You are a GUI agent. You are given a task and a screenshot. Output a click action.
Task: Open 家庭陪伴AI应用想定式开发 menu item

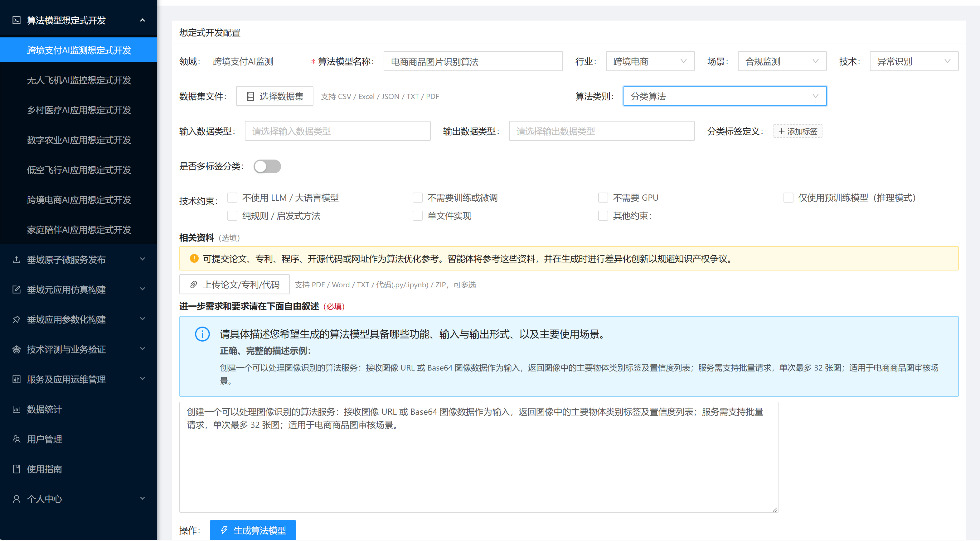coord(78,230)
